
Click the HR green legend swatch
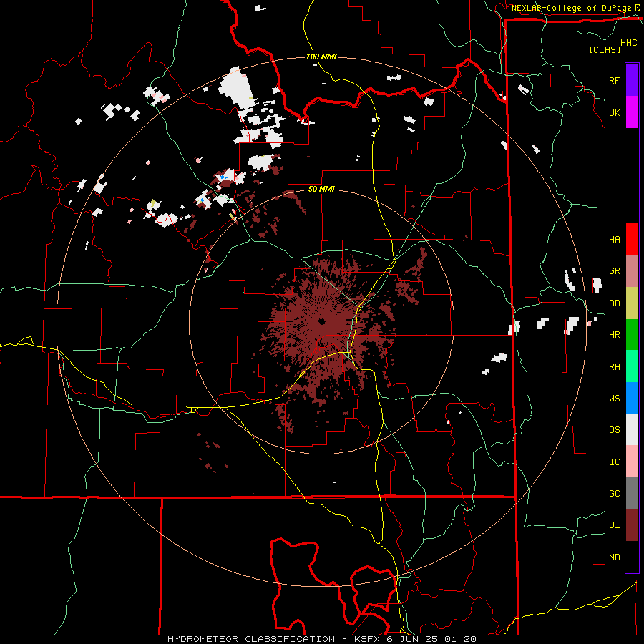pyautogui.click(x=632, y=334)
